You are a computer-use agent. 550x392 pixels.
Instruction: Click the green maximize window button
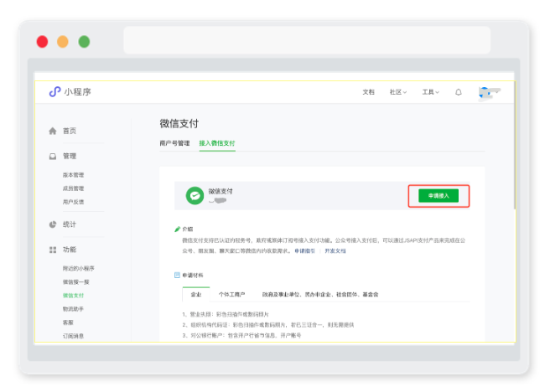84,42
